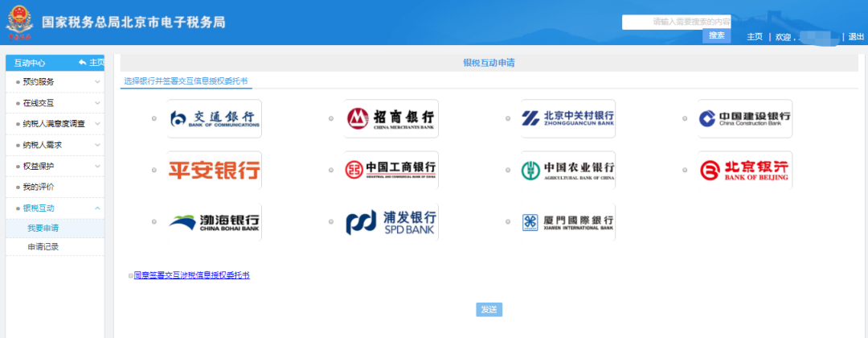Screen dimensions: 868x338
Task: Click the 北京银行 logo
Action: point(745,170)
